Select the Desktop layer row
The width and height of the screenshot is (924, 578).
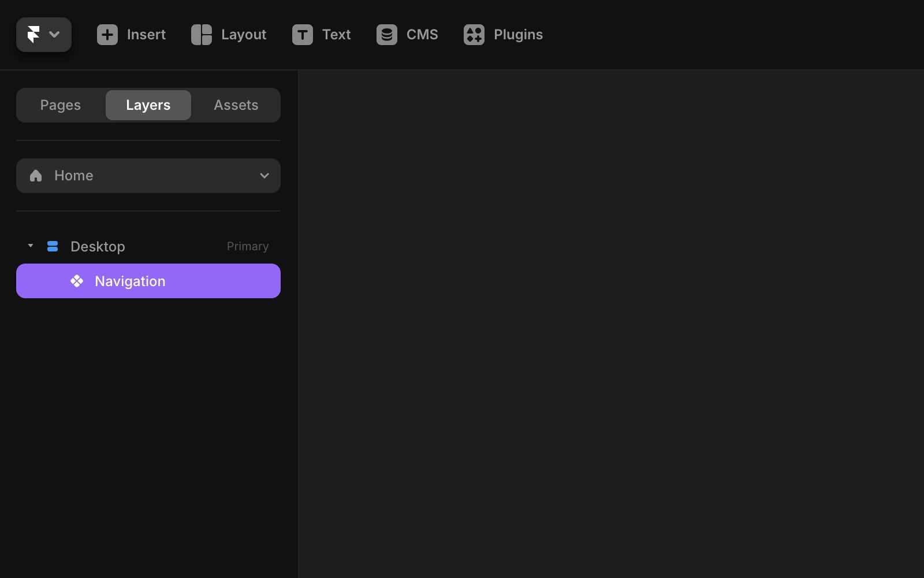point(148,246)
